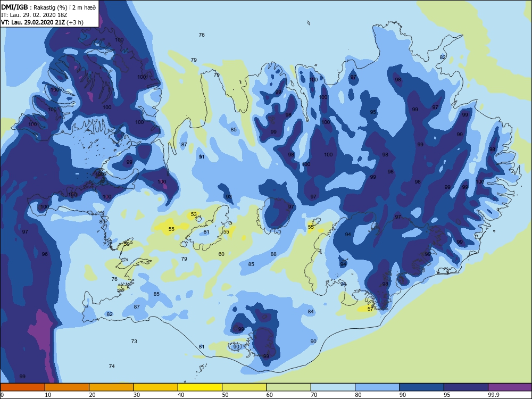Select the 'IT: Lau. 29. 02. 2020 18Z' line
The width and height of the screenshot is (532, 399).
[x=34, y=15]
